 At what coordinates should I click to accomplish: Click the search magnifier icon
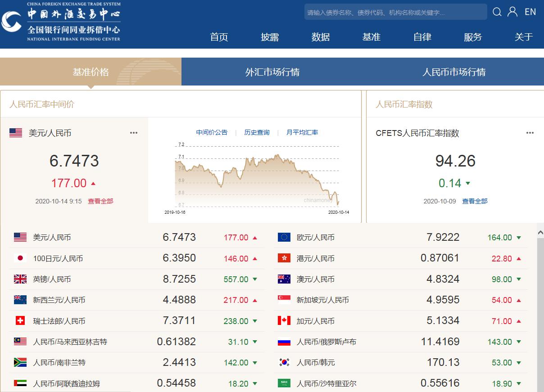[x=497, y=12]
